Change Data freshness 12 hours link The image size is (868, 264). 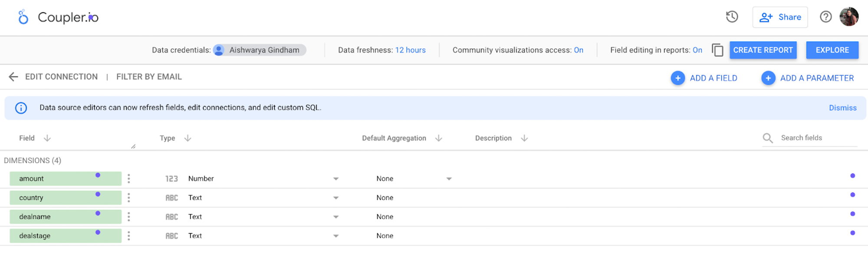pos(410,50)
